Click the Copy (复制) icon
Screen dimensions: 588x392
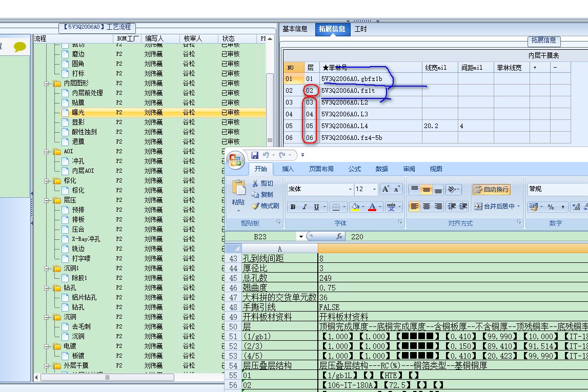point(255,195)
